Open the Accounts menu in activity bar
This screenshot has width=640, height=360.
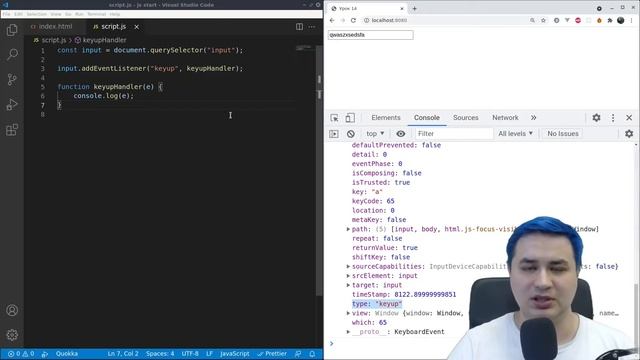[x=12, y=310]
